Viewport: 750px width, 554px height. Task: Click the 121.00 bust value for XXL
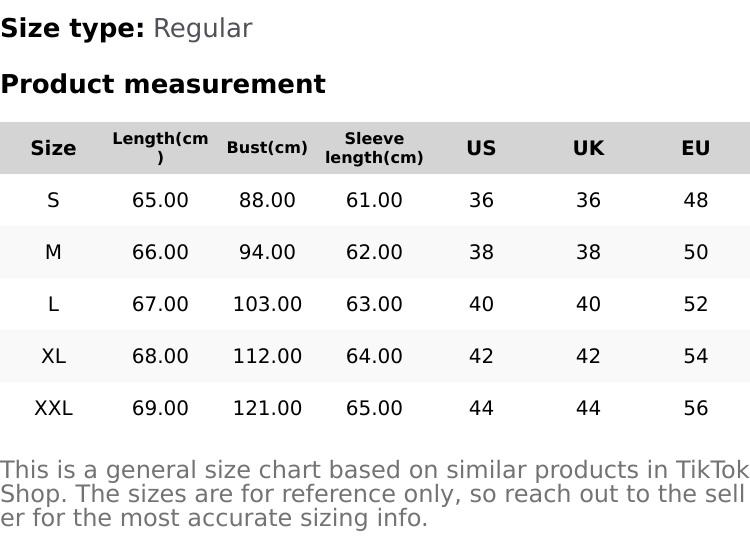267,408
